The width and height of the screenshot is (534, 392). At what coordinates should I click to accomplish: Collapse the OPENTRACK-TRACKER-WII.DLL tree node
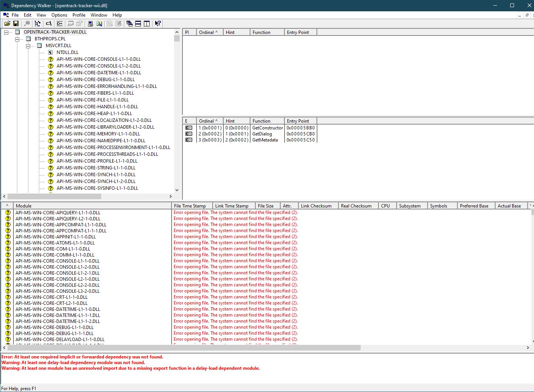coord(6,32)
